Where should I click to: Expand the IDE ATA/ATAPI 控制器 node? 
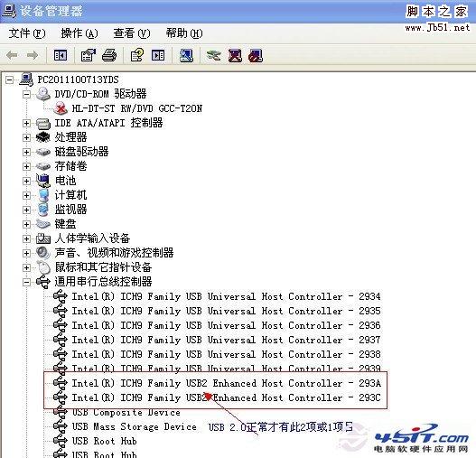27,123
